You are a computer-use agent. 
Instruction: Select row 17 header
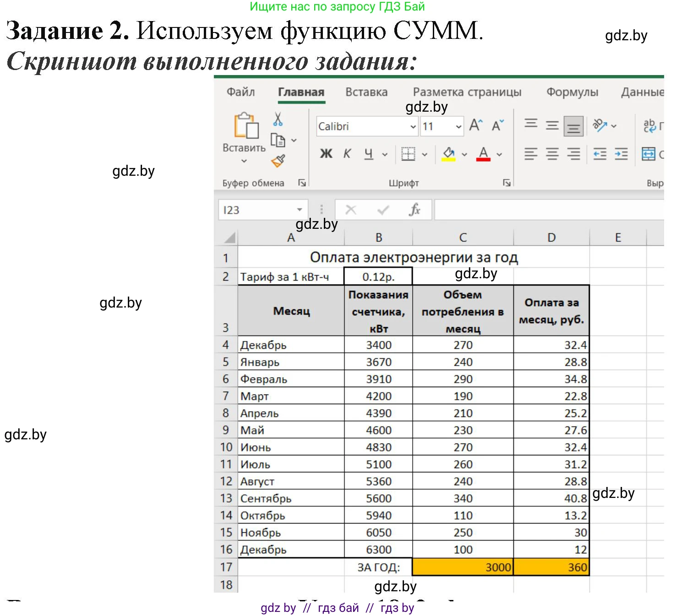(226, 567)
